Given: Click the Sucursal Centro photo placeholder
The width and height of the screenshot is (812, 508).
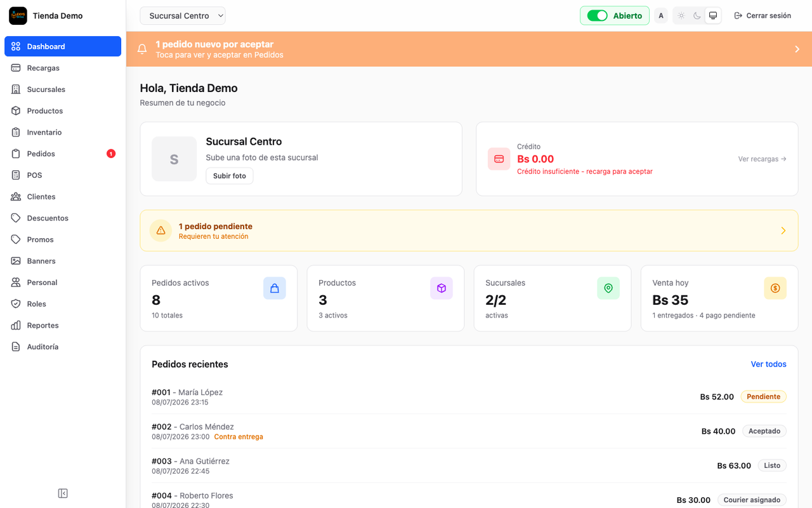Looking at the screenshot, I should point(174,159).
